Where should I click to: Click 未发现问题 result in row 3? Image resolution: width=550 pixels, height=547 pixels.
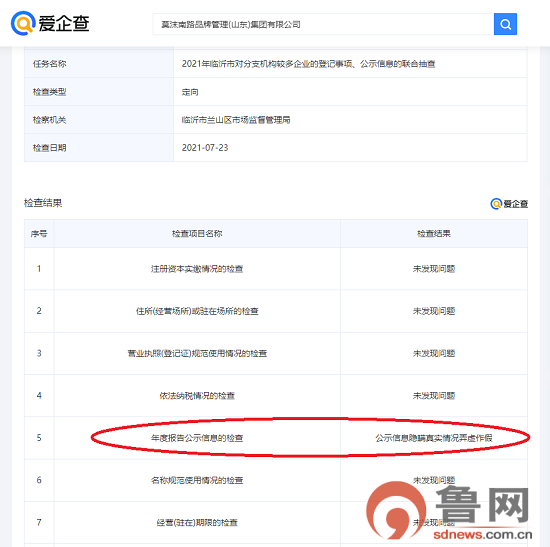click(434, 353)
